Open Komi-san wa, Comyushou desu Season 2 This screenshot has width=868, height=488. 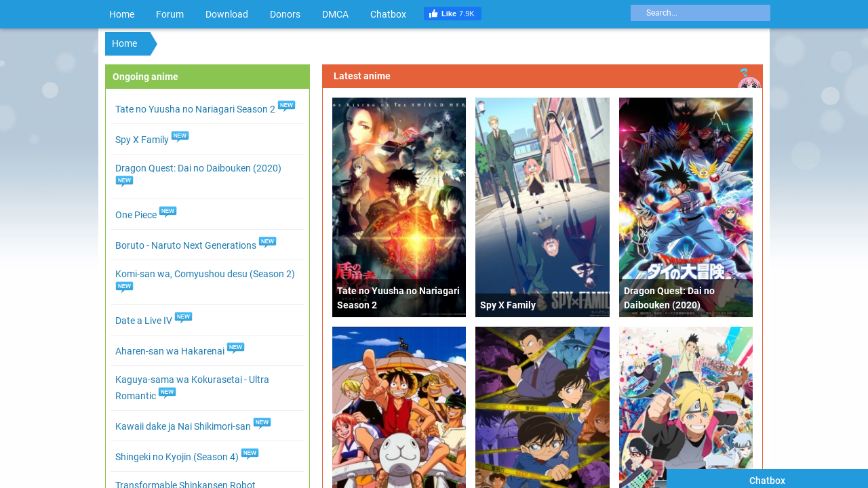(x=205, y=274)
